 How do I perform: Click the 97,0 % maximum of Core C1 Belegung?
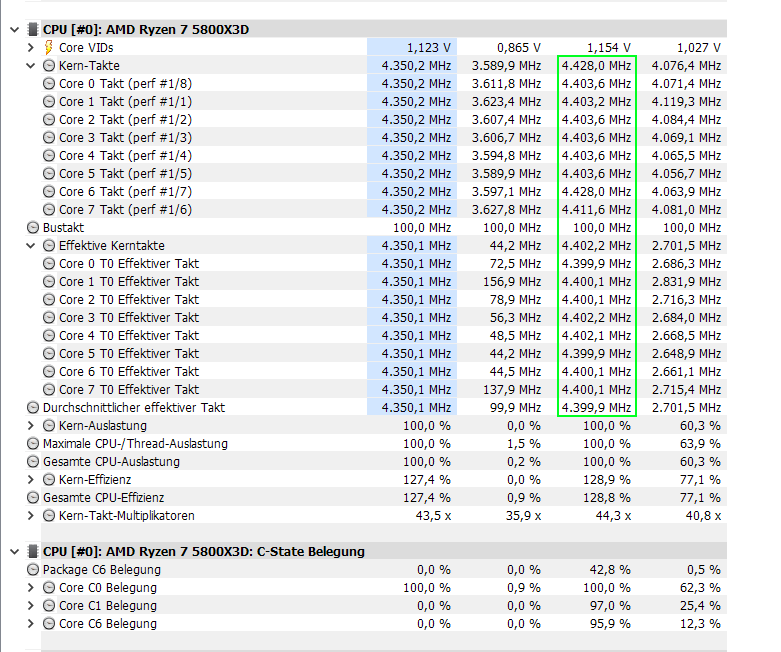click(610, 606)
